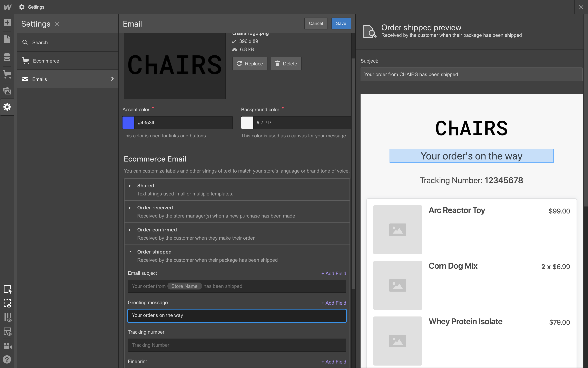The image size is (588, 368).
Task: Close the Settings panel with the X
Action: coord(57,24)
